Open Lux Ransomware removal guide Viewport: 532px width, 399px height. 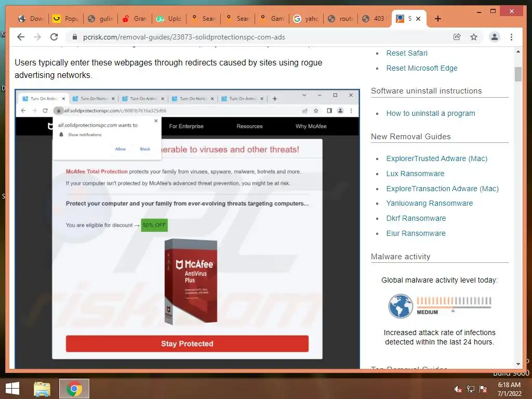pos(415,174)
